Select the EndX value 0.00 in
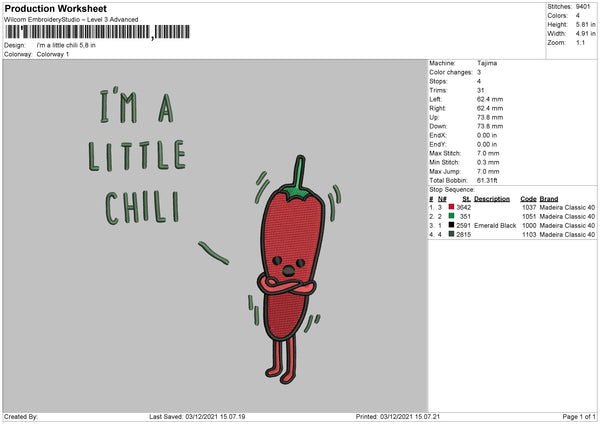Image resolution: width=600 pixels, height=424 pixels. tap(487, 135)
